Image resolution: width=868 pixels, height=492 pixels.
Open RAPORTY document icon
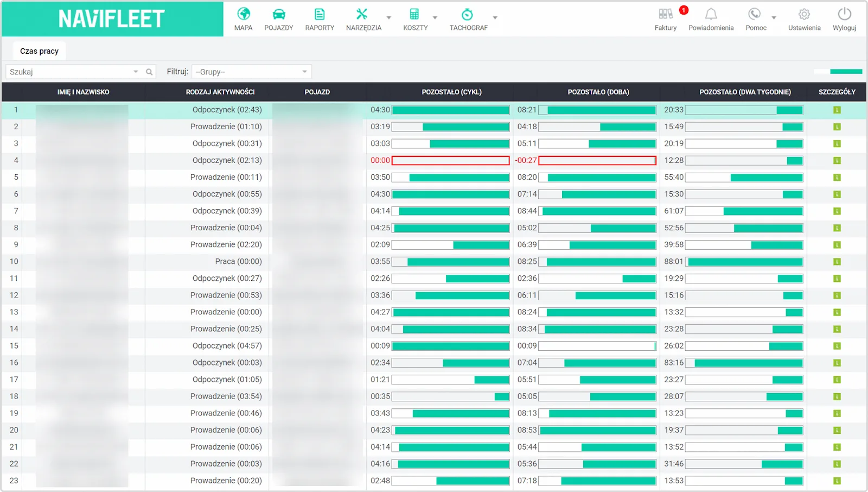(320, 14)
